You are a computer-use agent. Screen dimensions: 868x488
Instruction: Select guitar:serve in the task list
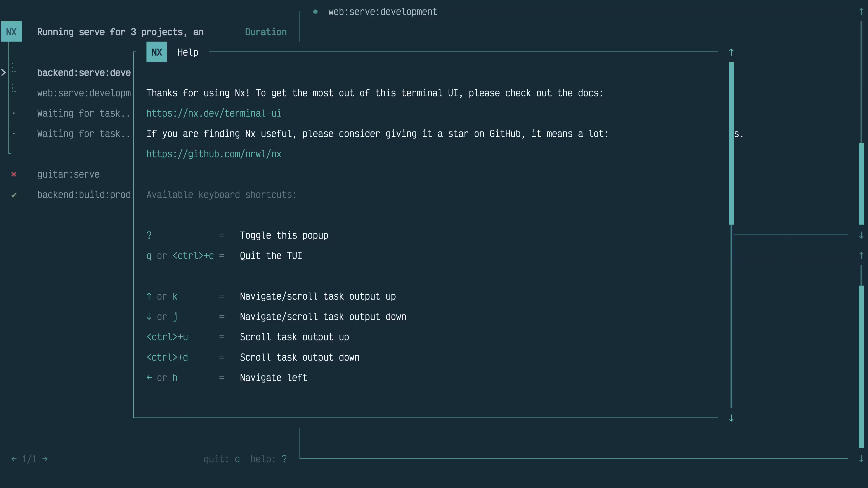tap(68, 174)
